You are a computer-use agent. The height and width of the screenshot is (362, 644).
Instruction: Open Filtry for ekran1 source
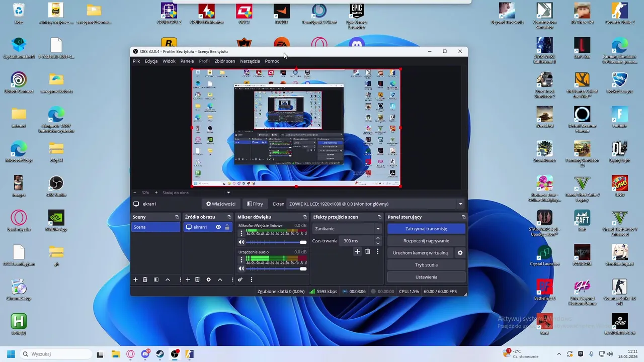click(255, 204)
